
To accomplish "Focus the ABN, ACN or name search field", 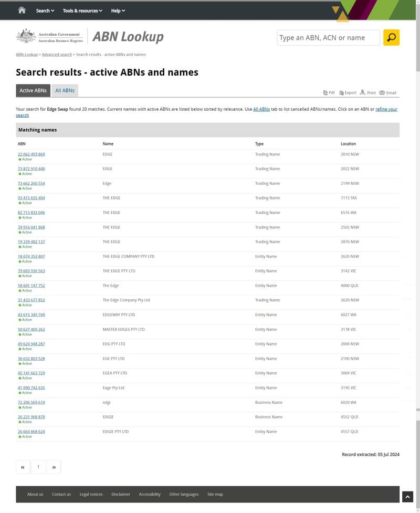I will pyautogui.click(x=329, y=38).
